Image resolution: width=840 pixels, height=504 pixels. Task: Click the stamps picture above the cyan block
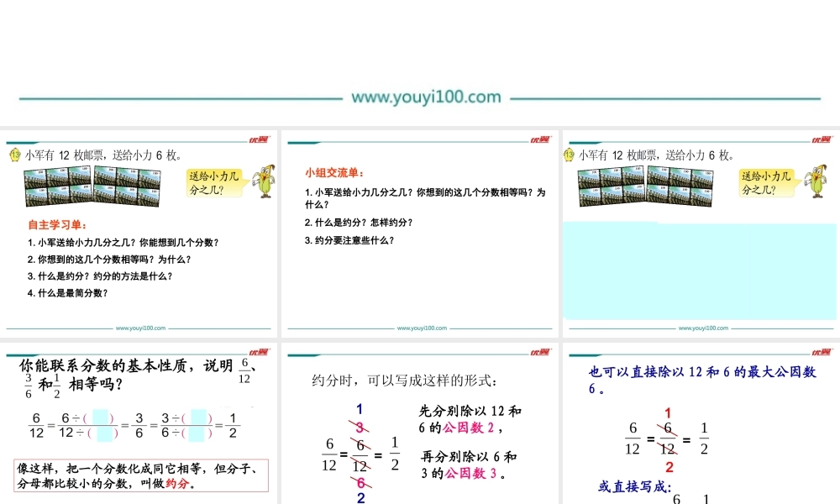click(x=646, y=186)
